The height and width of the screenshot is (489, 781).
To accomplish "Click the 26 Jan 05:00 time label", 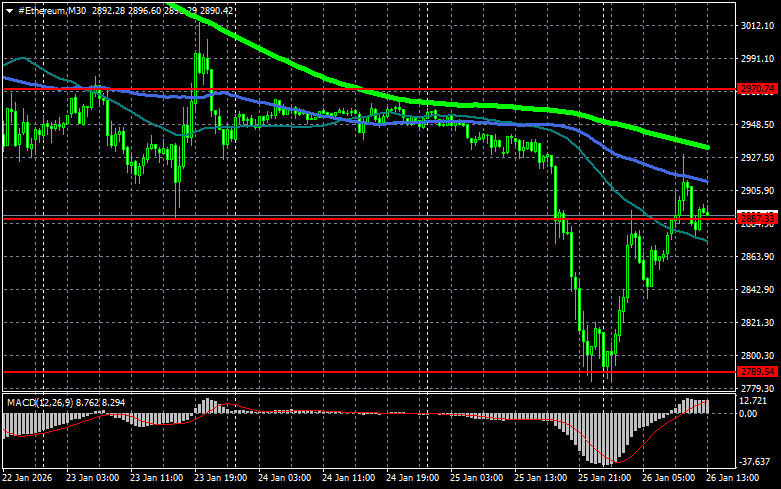I will coord(668,478).
